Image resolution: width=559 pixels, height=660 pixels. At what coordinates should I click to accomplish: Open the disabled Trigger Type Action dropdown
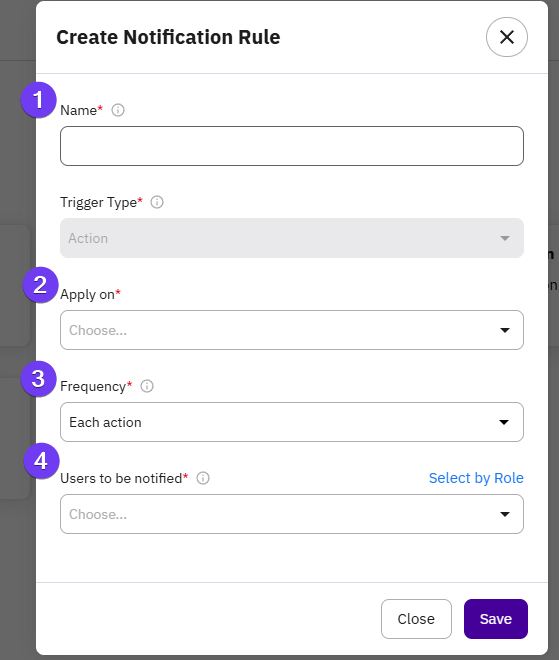click(x=292, y=238)
